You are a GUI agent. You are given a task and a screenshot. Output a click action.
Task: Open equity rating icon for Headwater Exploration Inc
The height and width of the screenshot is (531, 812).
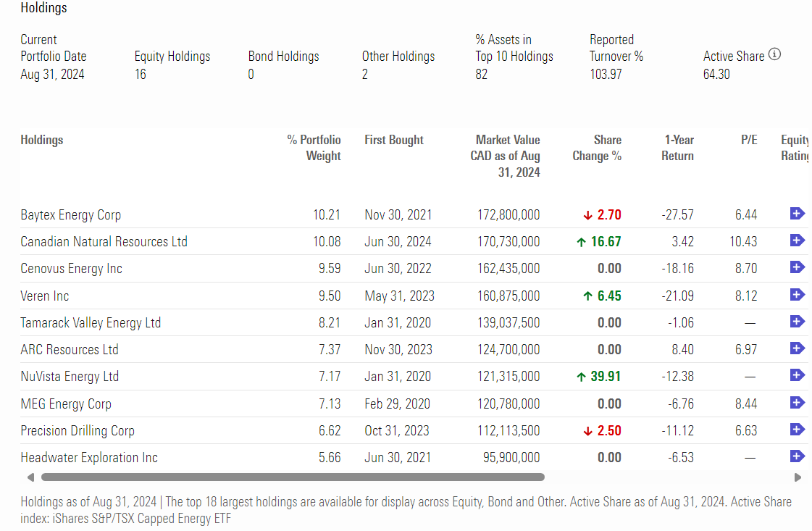797,456
